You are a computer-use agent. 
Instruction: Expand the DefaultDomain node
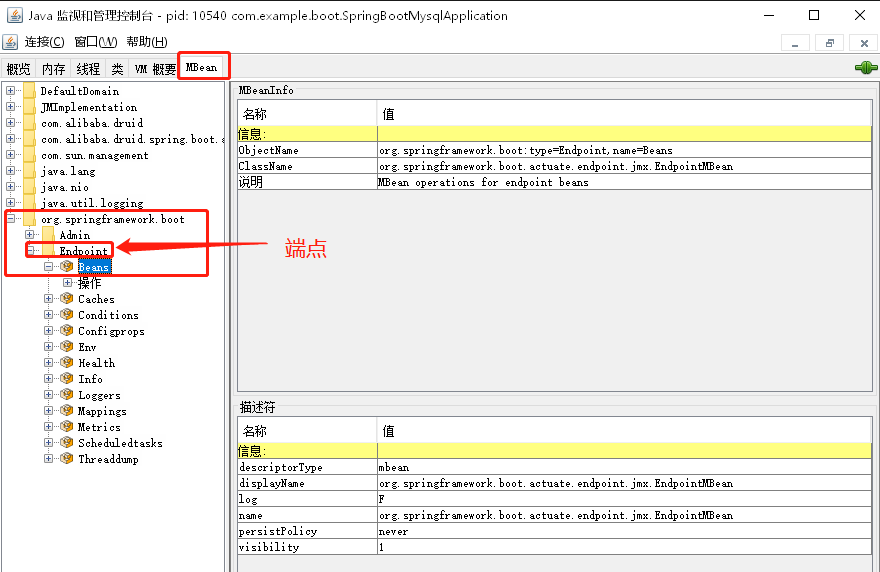(x=11, y=90)
